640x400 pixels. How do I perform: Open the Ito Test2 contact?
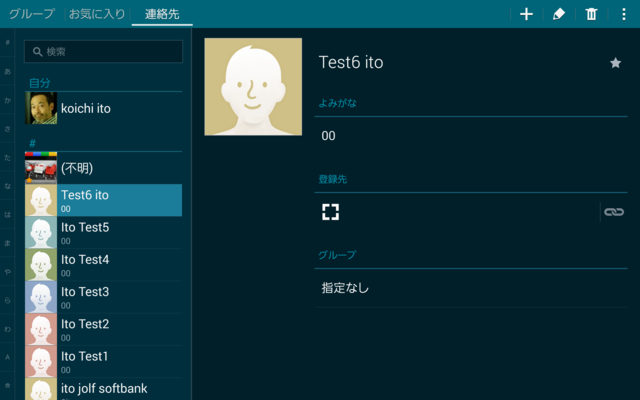pyautogui.click(x=103, y=329)
